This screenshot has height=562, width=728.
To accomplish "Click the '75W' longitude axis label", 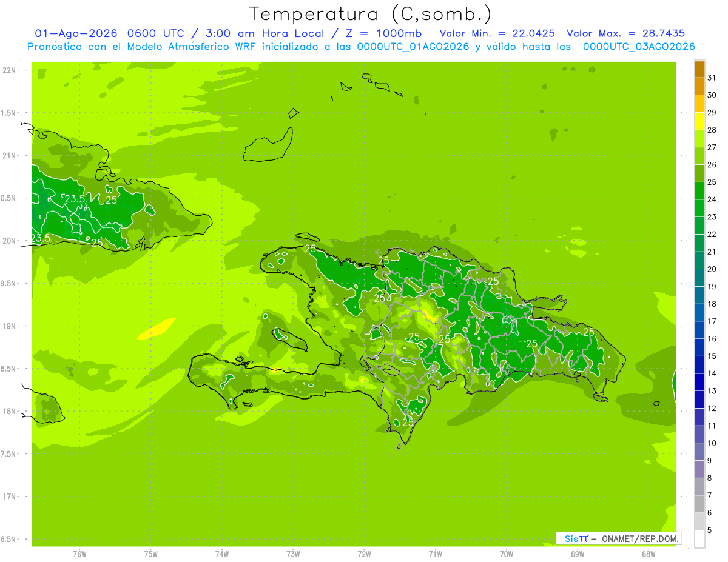I will (x=150, y=554).
